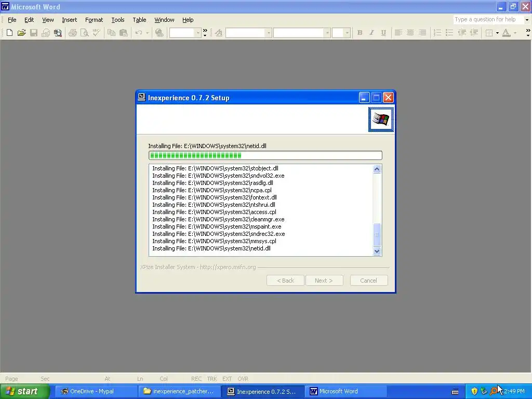This screenshot has height=399, width=532.
Task: Toggle Italic formatting
Action: click(x=371, y=33)
